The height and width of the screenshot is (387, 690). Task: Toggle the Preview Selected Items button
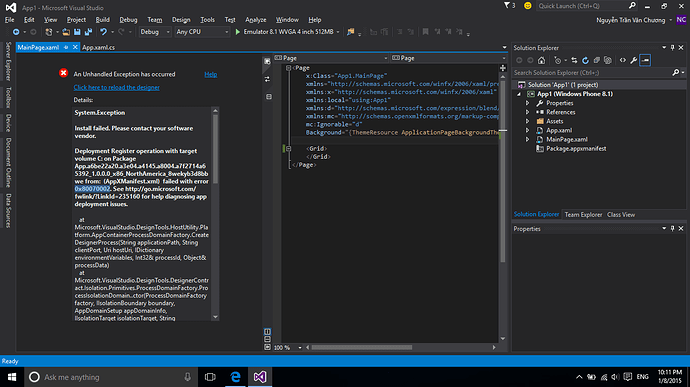[x=645, y=60]
